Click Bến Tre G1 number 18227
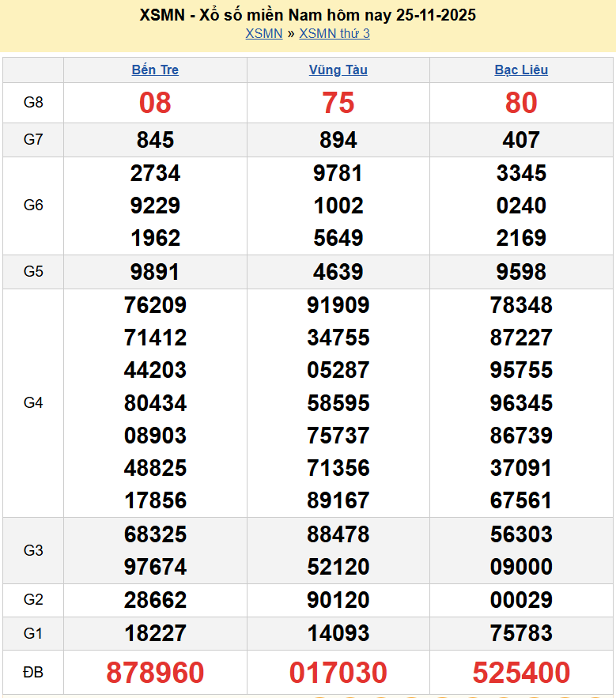The height and width of the screenshot is (698, 616). pos(155,633)
